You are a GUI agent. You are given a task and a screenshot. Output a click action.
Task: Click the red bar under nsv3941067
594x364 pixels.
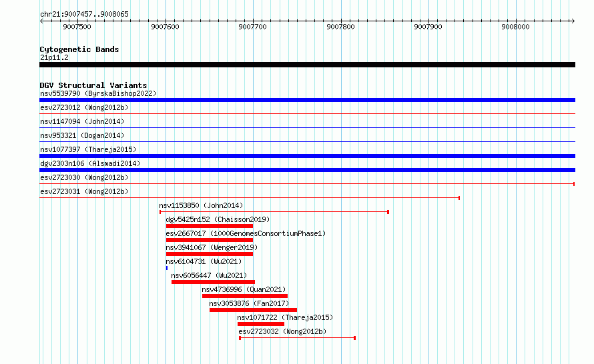pos(210,254)
